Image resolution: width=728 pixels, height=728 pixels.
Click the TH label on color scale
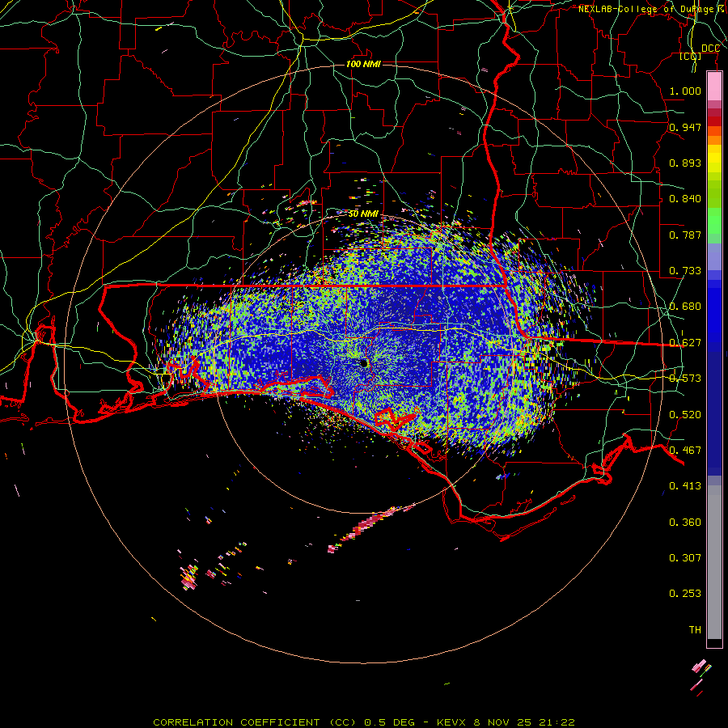[695, 630]
